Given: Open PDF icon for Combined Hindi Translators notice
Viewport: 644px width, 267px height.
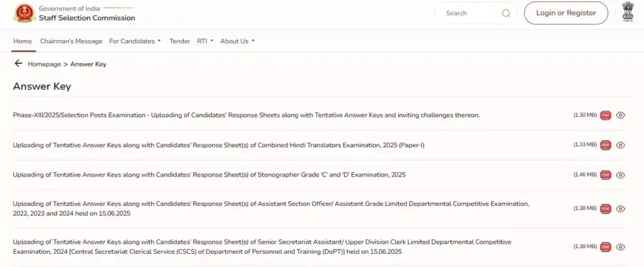Looking at the screenshot, I should click(606, 145).
